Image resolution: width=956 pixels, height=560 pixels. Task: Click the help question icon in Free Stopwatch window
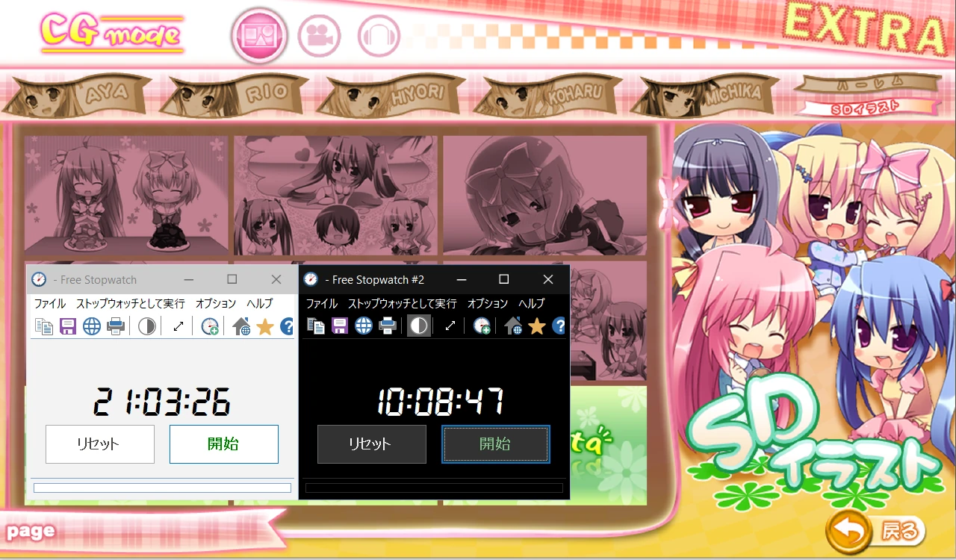pyautogui.click(x=288, y=326)
